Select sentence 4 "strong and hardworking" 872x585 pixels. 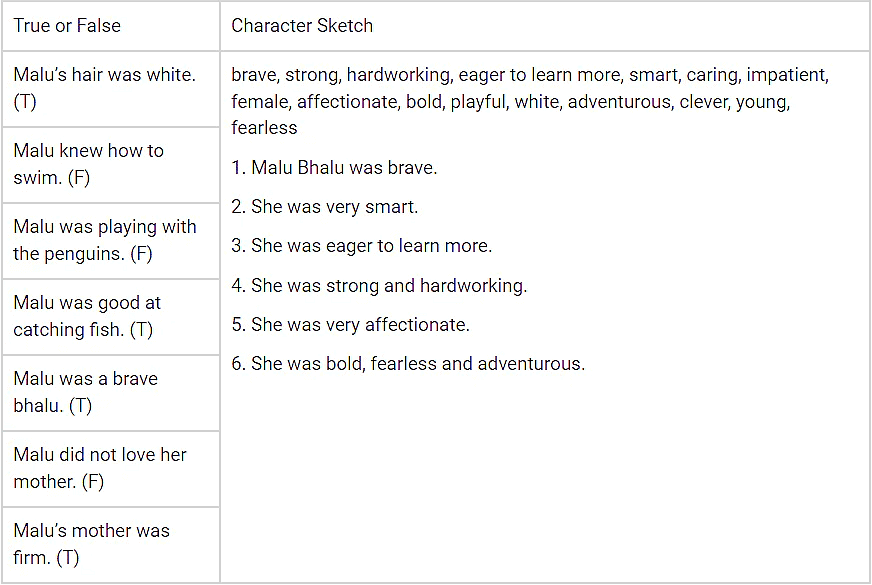pyautogui.click(x=379, y=285)
